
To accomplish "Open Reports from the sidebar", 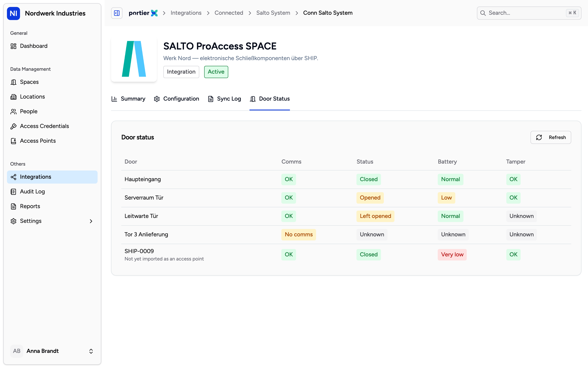I will 52,206.
